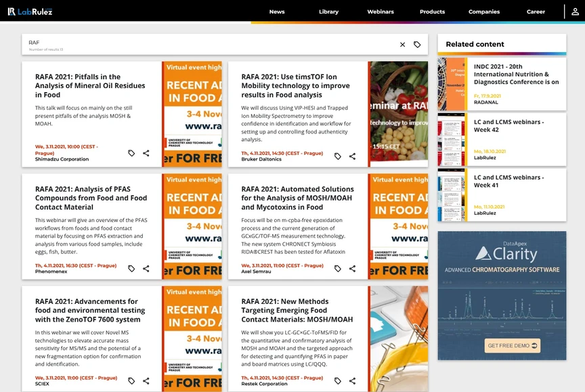Open the user account icon
This screenshot has width=585, height=392.
click(x=575, y=12)
